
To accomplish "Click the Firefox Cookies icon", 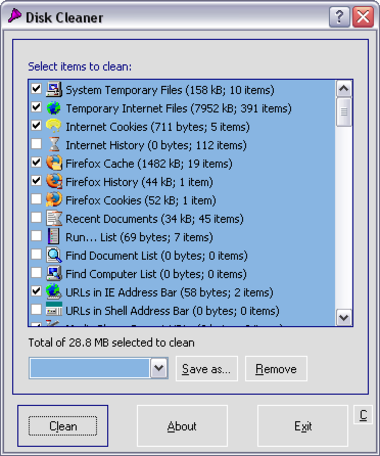I will [54, 200].
